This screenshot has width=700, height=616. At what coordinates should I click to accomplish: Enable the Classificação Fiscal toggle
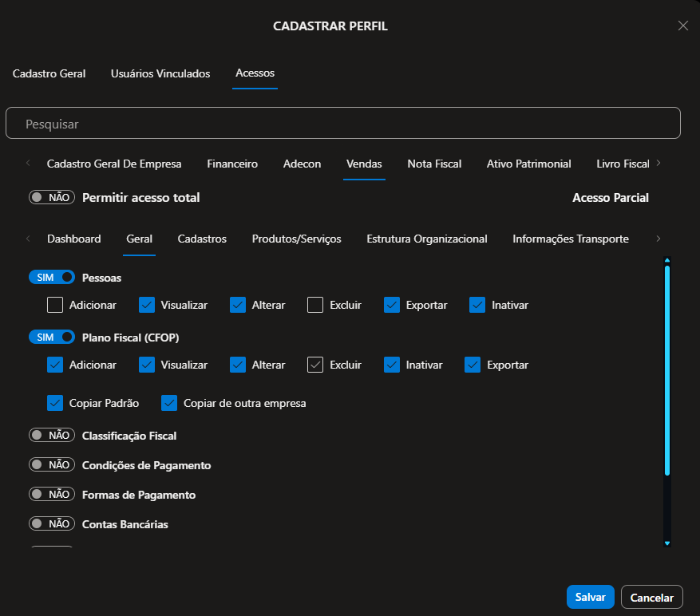[52, 436]
